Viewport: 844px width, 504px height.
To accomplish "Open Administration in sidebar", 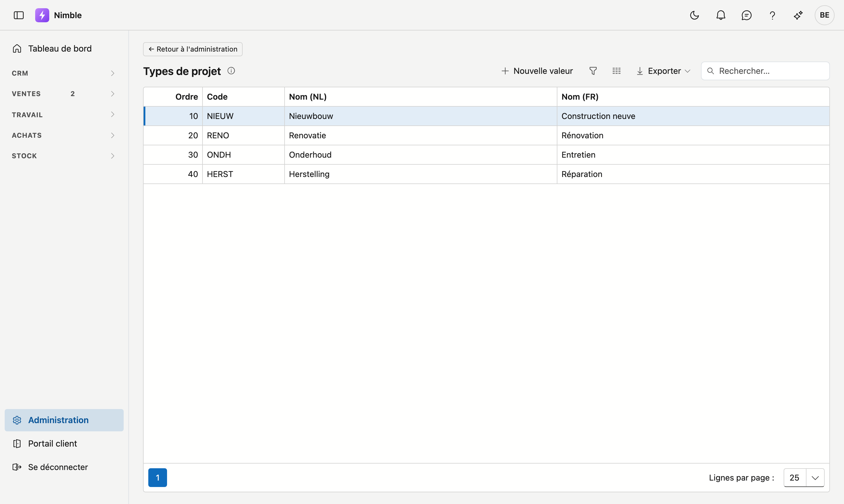I will 64,420.
